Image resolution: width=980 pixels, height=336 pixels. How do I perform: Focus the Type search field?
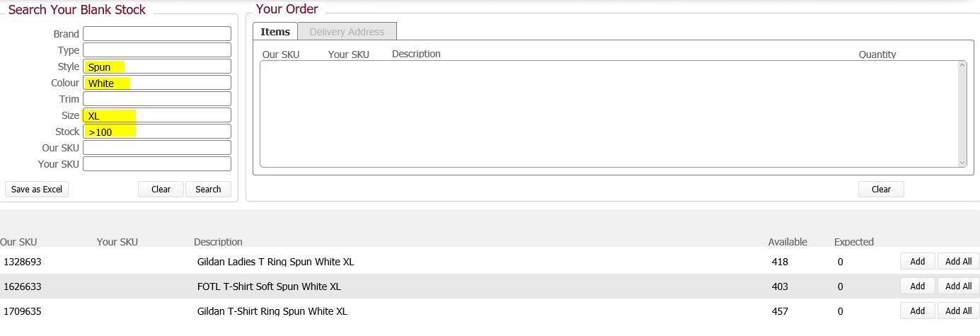[157, 50]
